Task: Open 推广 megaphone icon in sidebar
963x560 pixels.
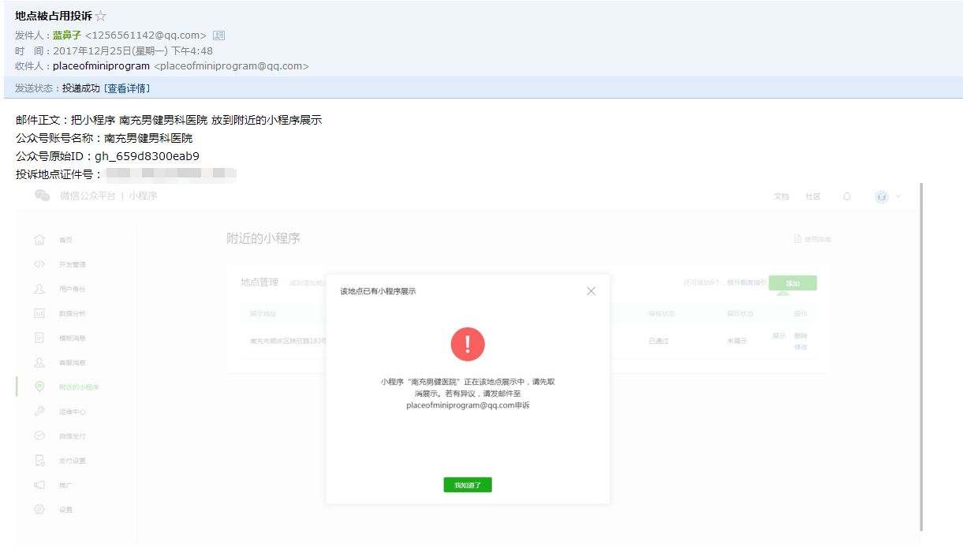Action: (x=39, y=484)
